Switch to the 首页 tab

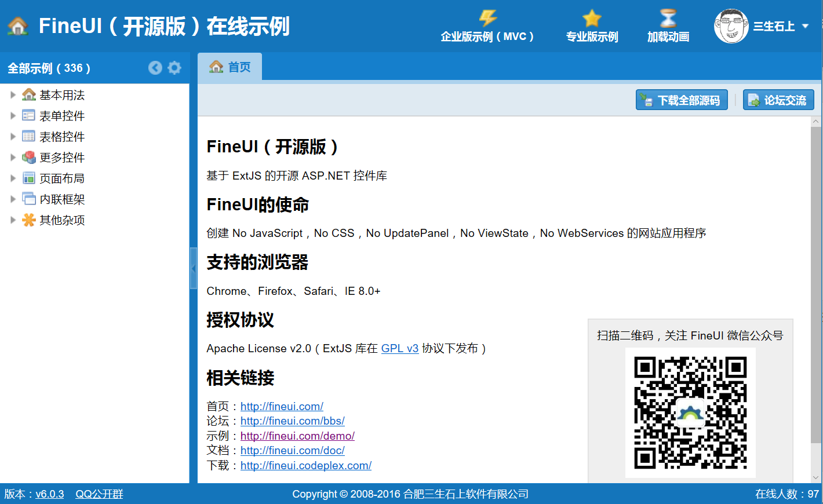(x=230, y=67)
